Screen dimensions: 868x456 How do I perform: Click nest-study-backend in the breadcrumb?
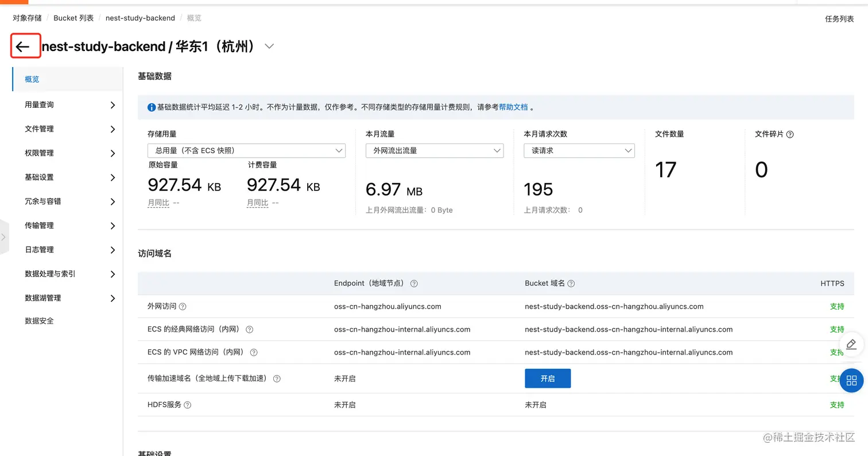(140, 18)
